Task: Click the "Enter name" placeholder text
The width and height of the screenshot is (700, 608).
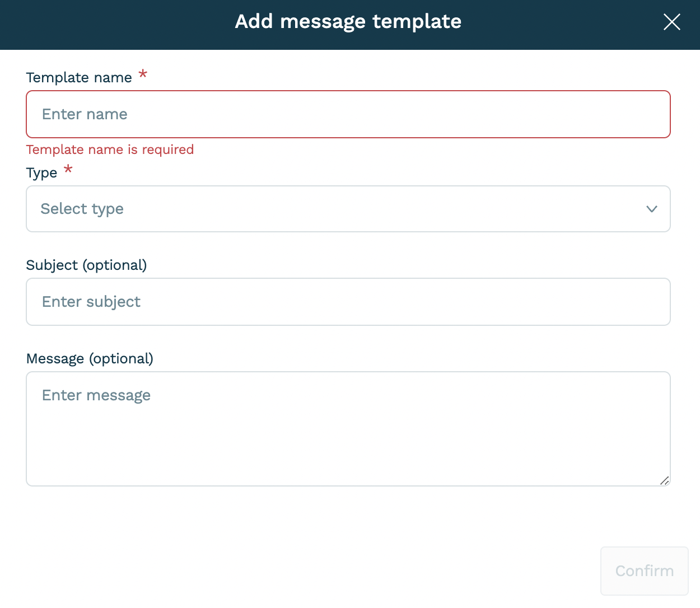Action: (x=85, y=114)
